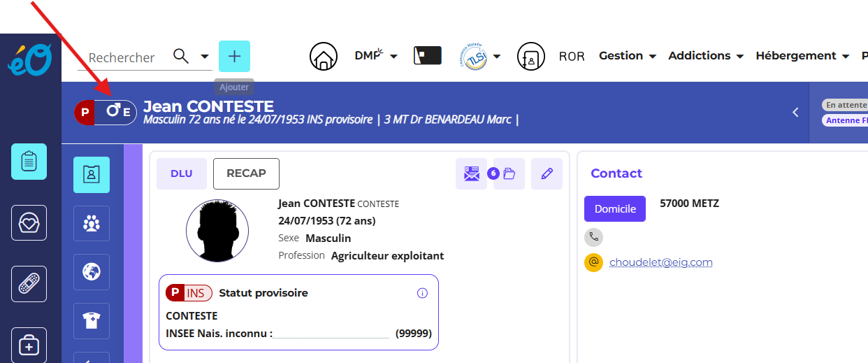The height and width of the screenshot is (363, 868).
Task: Click the card reader icon
Action: tap(428, 56)
